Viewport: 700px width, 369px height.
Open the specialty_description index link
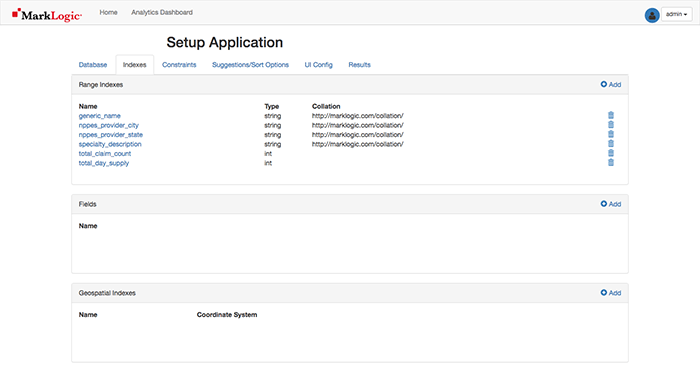(x=110, y=144)
